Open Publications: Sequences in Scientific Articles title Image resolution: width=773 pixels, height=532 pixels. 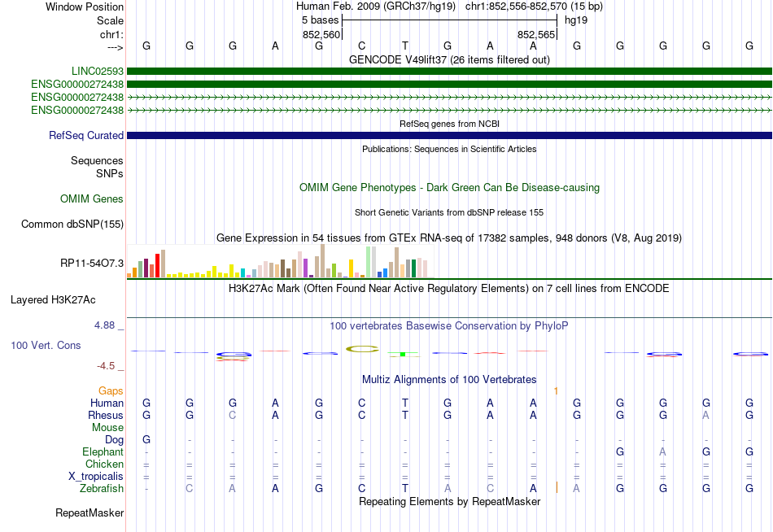point(449,149)
